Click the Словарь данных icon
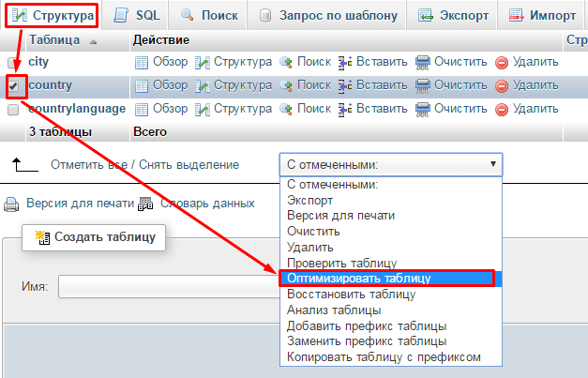 tap(145, 204)
